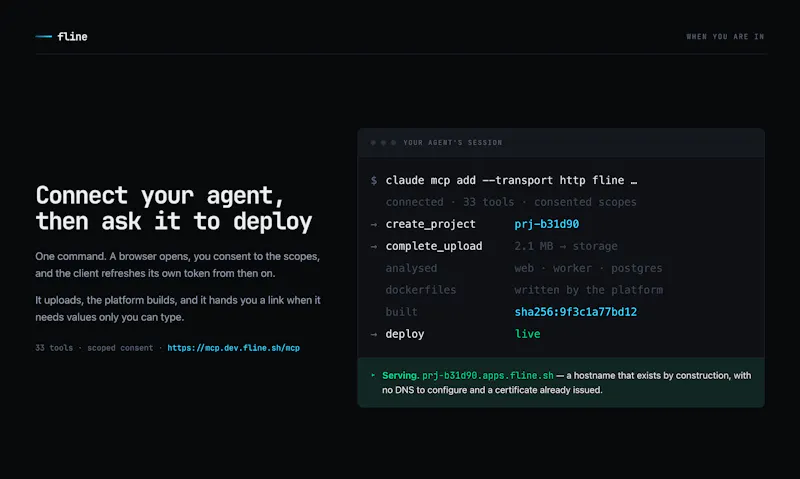
Task: Click the 'scoped consent' label
Action: [120, 348]
